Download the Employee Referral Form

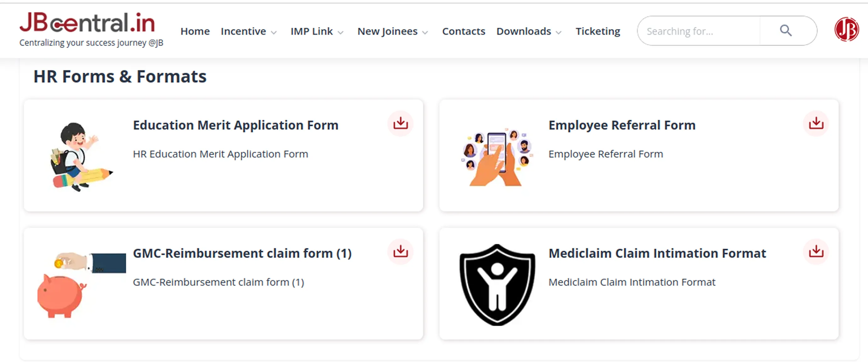point(816,124)
